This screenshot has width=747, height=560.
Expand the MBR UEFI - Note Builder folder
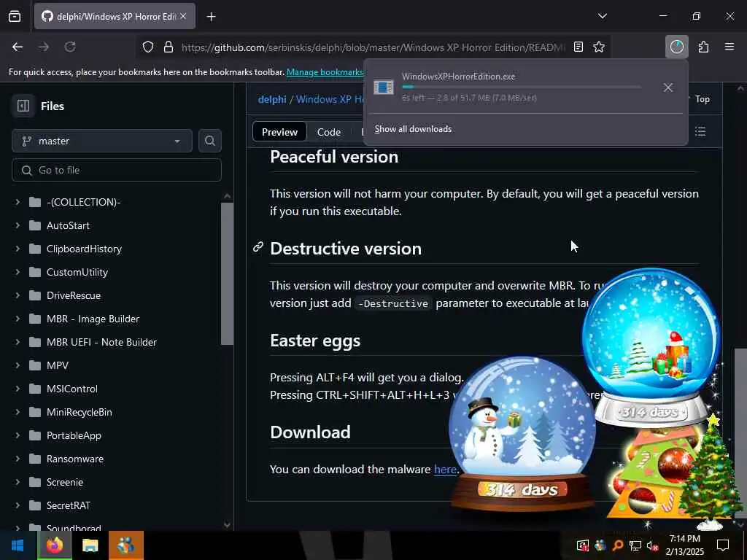[x=18, y=342]
